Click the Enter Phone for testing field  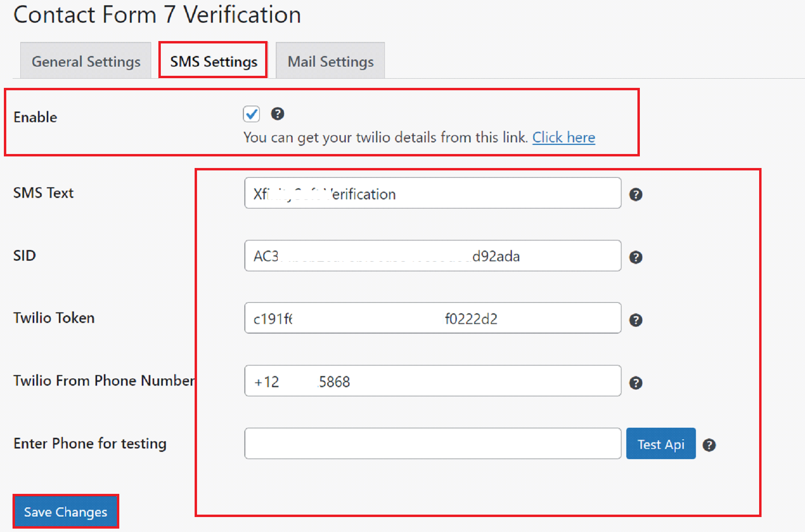[433, 443]
